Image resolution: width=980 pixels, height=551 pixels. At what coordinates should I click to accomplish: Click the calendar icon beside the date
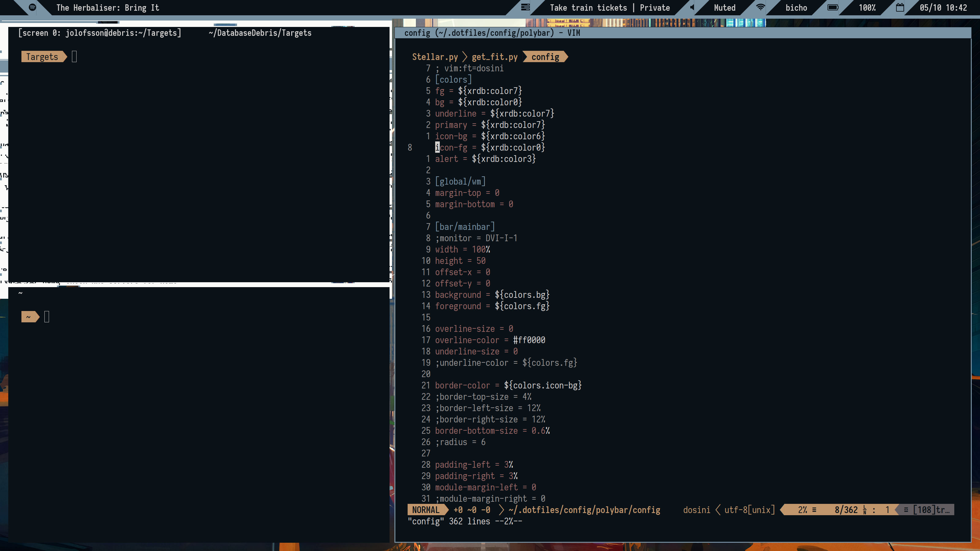(x=900, y=7)
